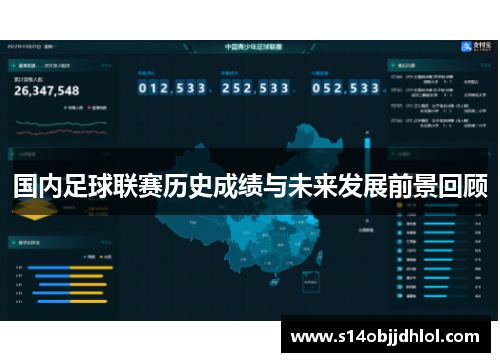
Task: Click the date text in the dashboard header
Action: click(x=32, y=47)
